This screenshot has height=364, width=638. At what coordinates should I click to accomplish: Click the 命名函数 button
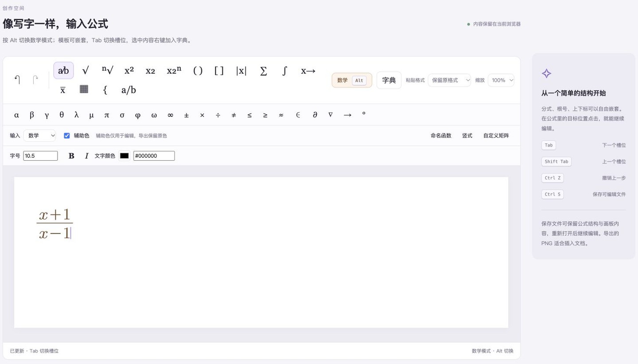click(441, 136)
